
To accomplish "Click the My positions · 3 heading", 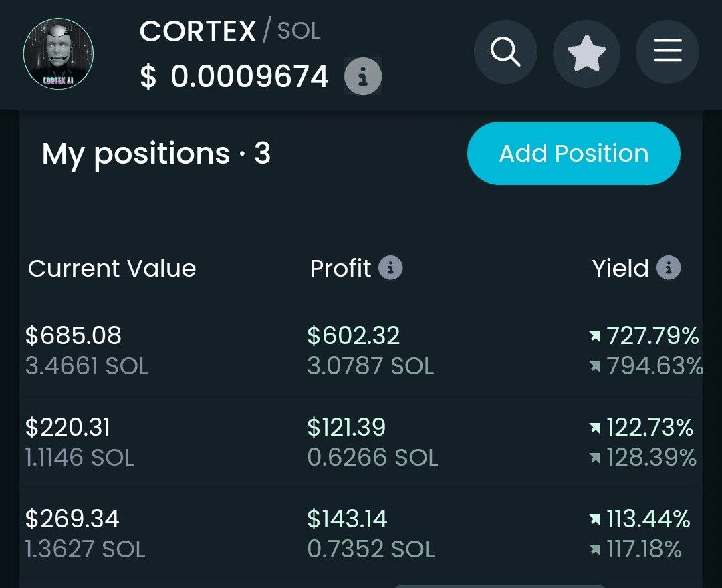I will (156, 154).
